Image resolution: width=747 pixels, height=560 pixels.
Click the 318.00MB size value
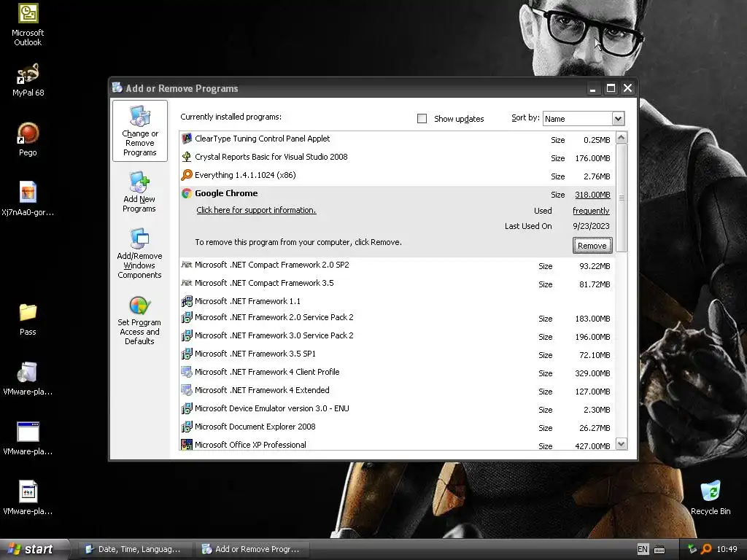592,194
